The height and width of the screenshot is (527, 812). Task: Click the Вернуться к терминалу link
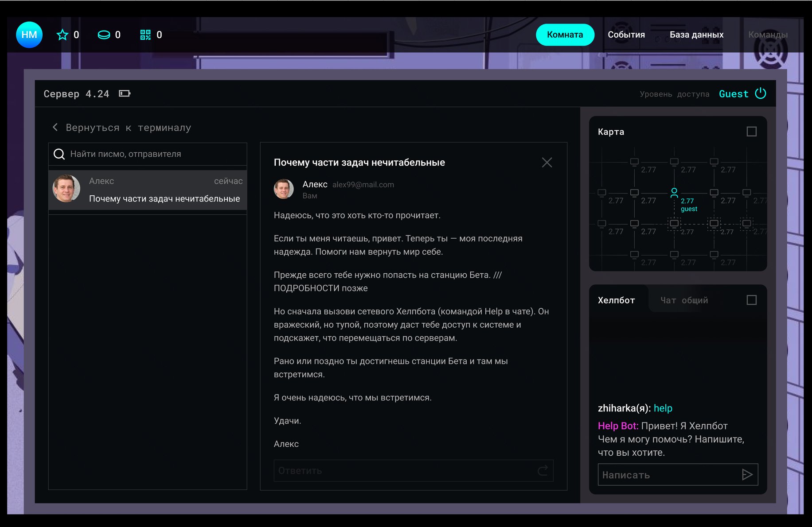coord(128,128)
